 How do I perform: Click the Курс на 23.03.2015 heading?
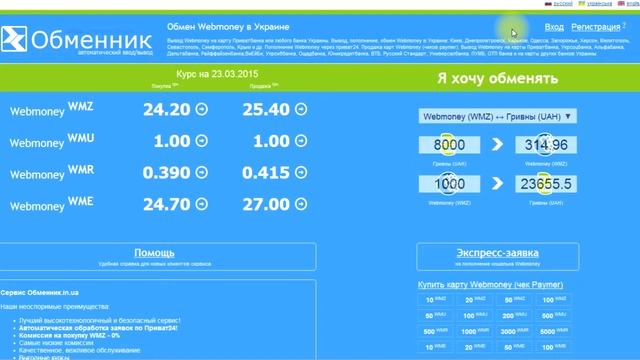217,74
